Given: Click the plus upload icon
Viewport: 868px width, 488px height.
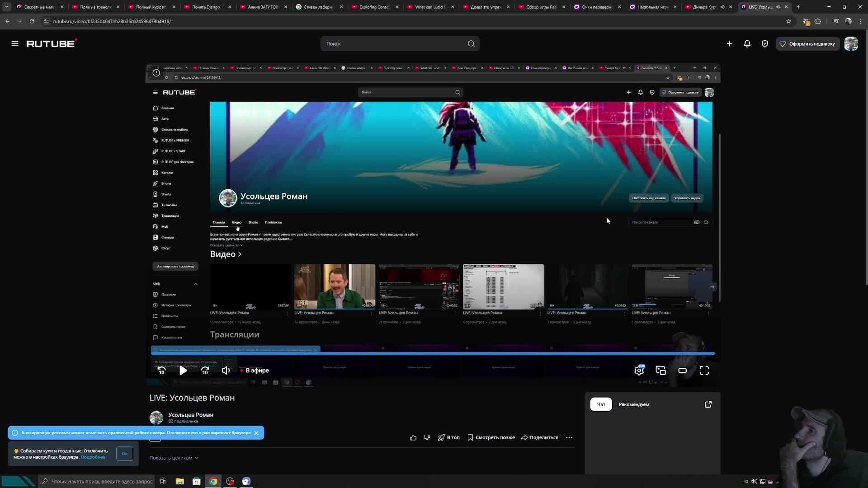Looking at the screenshot, I should [x=729, y=44].
